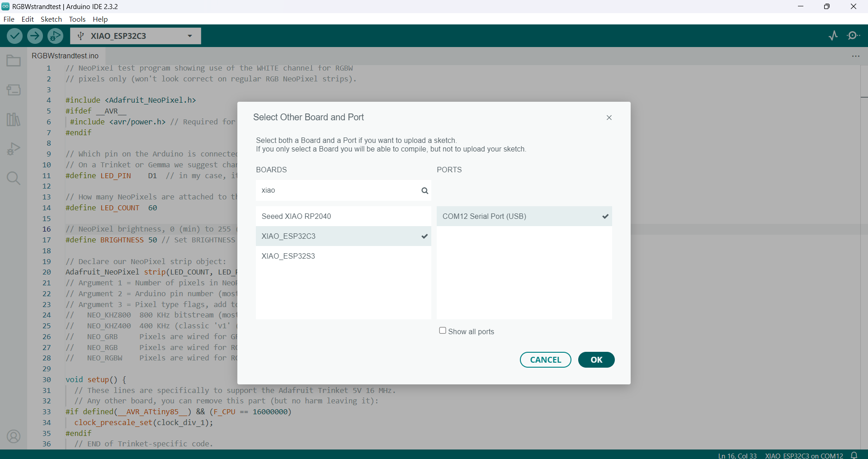Click the // END of Trinket-specific code comment
The image size is (868, 459).
click(x=143, y=444)
